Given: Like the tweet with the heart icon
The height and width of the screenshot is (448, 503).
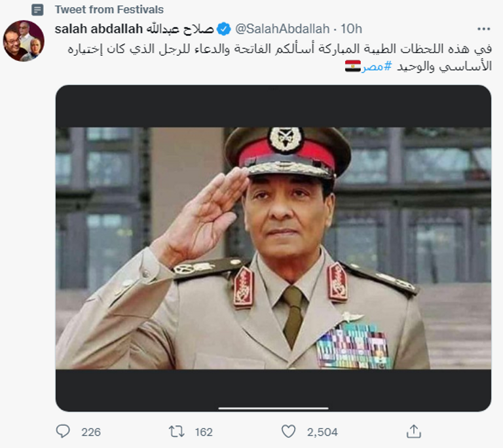Looking at the screenshot, I should click(288, 431).
